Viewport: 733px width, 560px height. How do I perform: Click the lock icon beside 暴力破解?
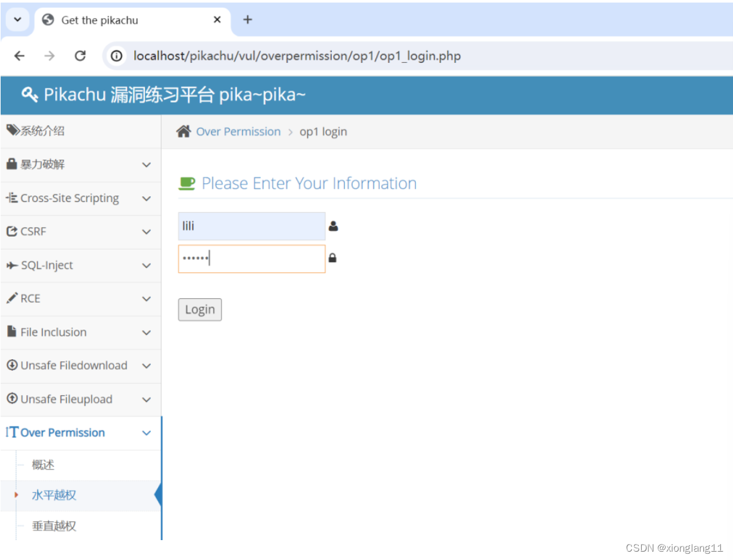[x=12, y=164]
